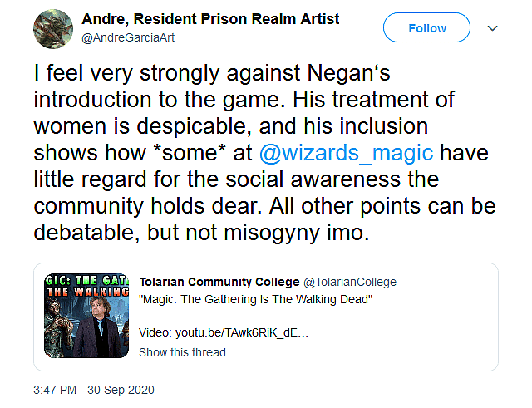Open the tweet options chevron menu
The height and width of the screenshot is (408, 532).
(x=492, y=28)
